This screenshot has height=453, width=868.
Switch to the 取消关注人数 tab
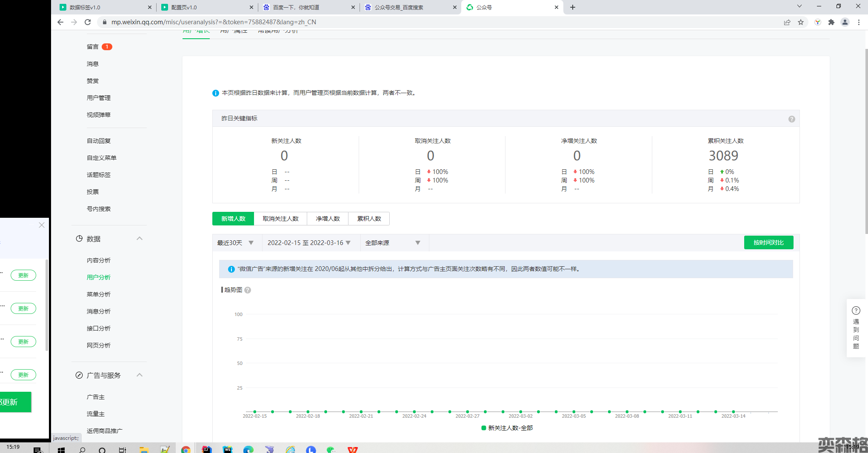280,219
